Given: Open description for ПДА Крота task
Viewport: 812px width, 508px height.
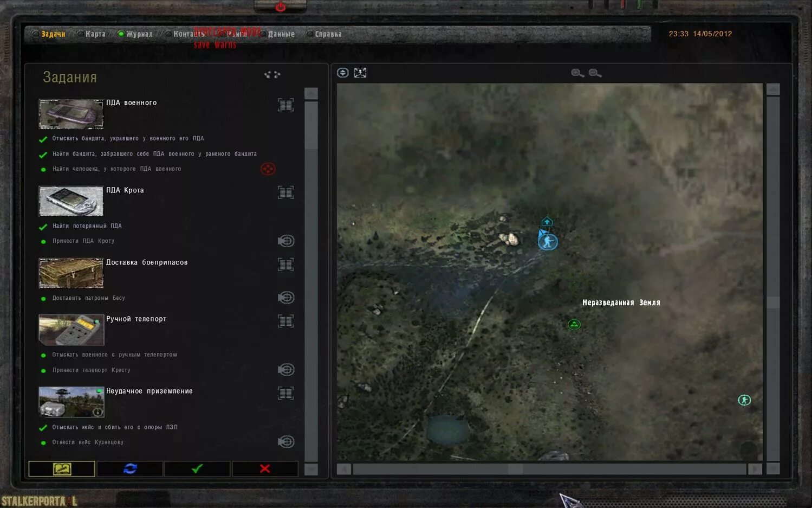Looking at the screenshot, I should (x=286, y=192).
